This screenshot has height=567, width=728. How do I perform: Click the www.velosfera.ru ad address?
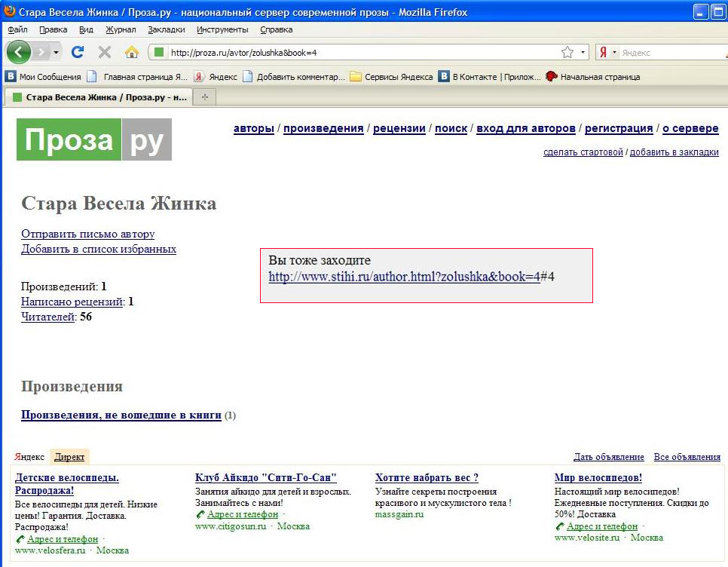coord(50,550)
